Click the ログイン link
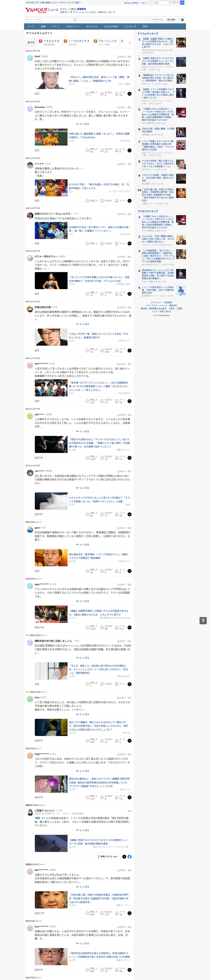 click(64, 12)
